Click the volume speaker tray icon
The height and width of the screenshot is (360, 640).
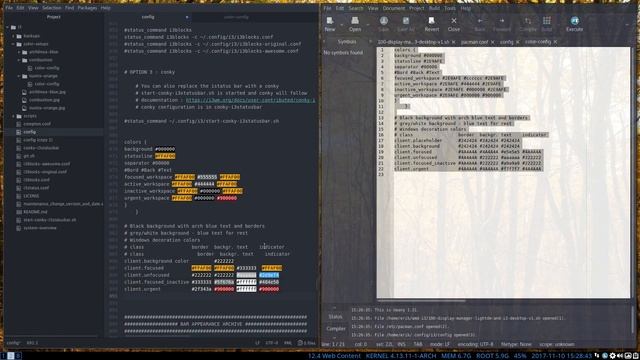(620, 356)
